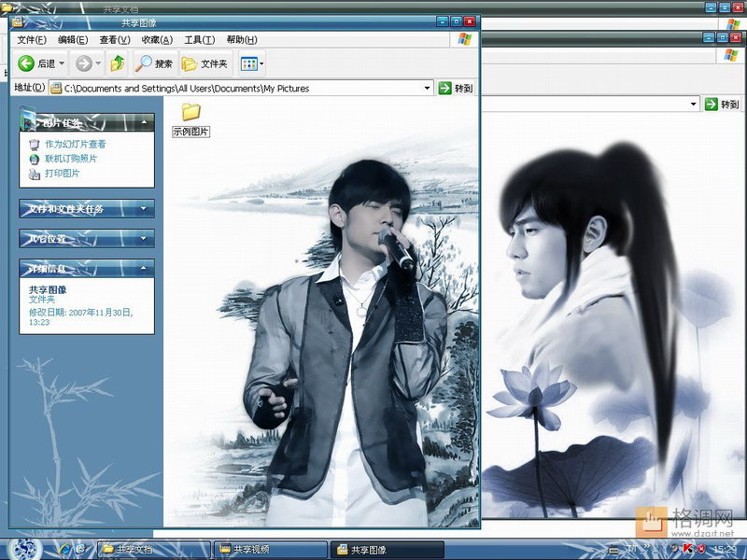The width and height of the screenshot is (747, 560).
Task: Expand the 其它位置 panel
Action: click(144, 238)
